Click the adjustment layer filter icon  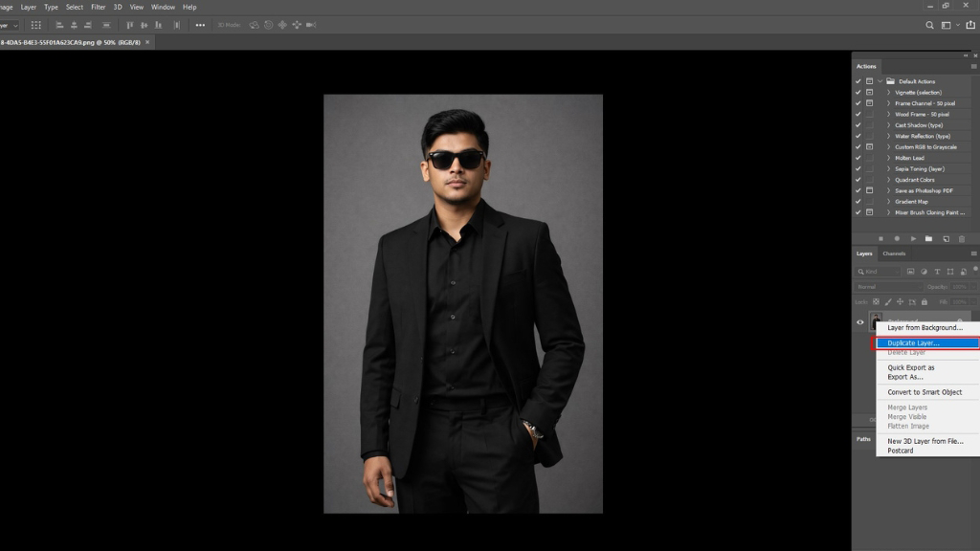[924, 272]
